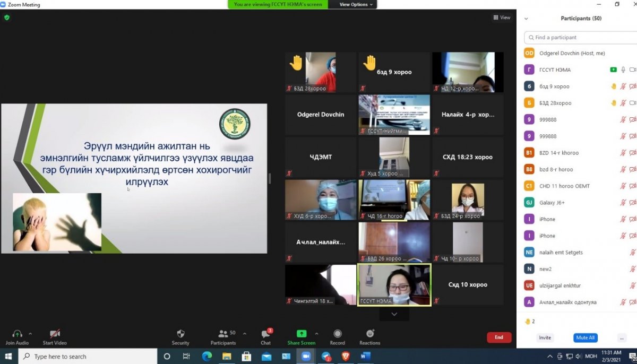This screenshot has width=637, height=364.
Task: Click the Invite button
Action: (545, 337)
